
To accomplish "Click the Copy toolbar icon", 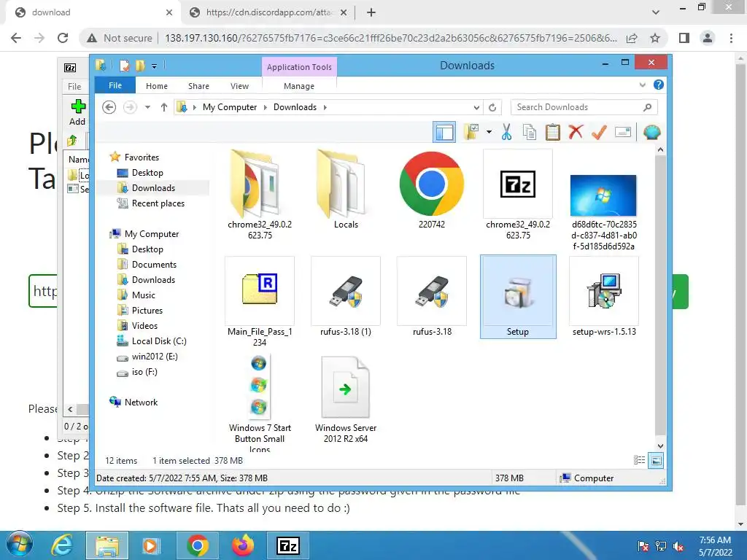I will click(x=530, y=132).
